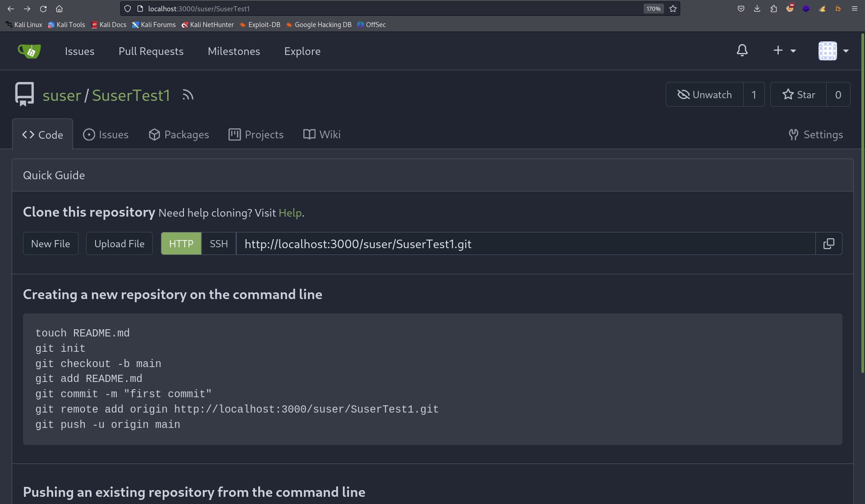Screen dimensions: 865x504
Task: Open the Save to Pocket icon
Action: pos(741,9)
